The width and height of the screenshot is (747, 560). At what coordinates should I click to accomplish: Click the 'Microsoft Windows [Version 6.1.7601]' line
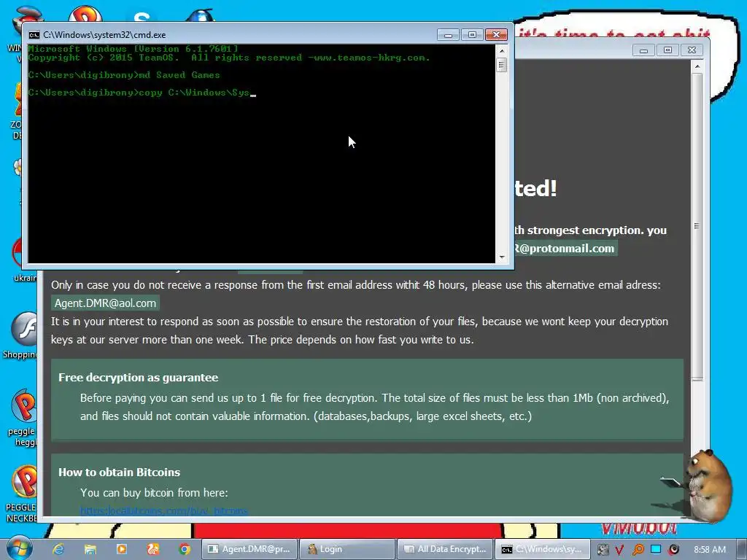pos(133,49)
